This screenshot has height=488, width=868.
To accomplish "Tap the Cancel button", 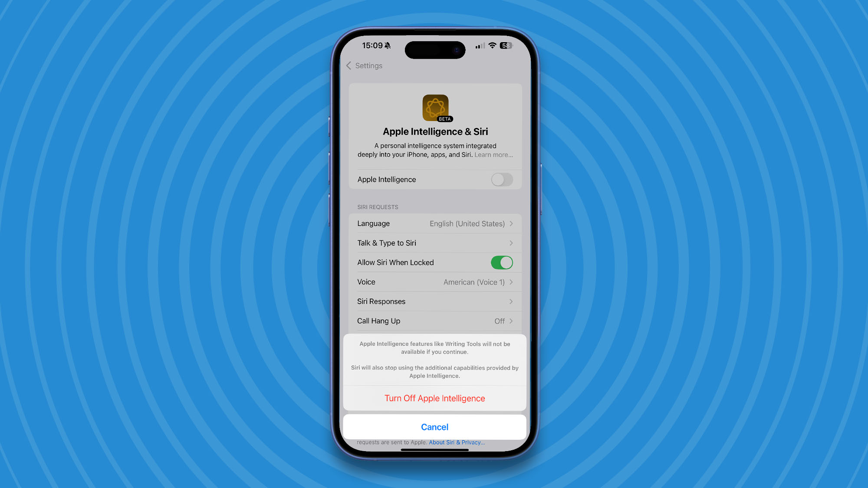I will pos(434,427).
